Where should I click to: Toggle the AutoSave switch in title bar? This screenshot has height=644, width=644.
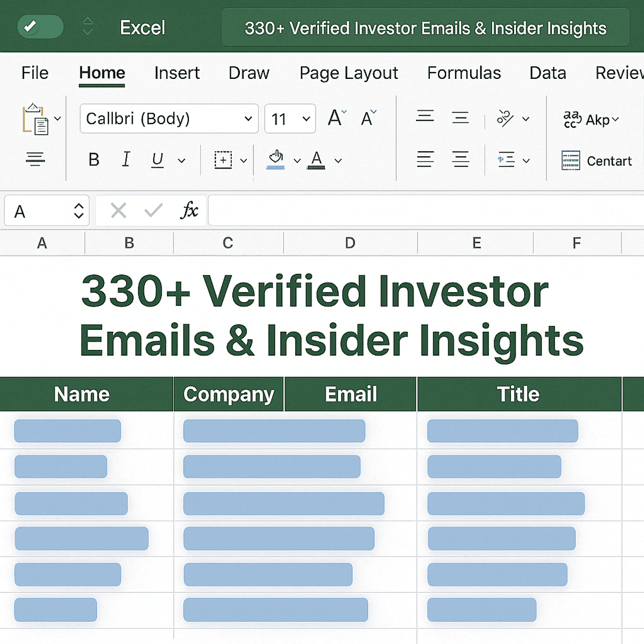click(x=40, y=27)
